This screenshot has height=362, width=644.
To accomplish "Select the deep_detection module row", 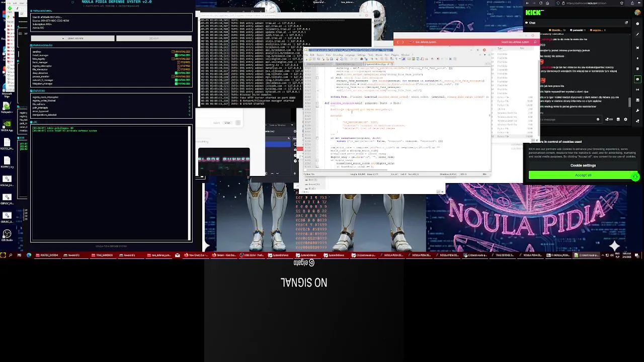I will point(111,73).
